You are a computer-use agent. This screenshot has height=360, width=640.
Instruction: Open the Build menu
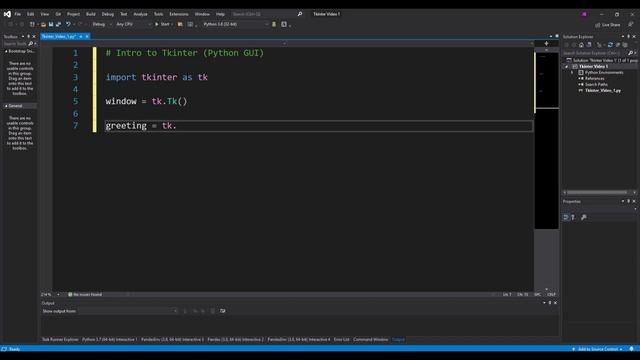click(x=91, y=14)
